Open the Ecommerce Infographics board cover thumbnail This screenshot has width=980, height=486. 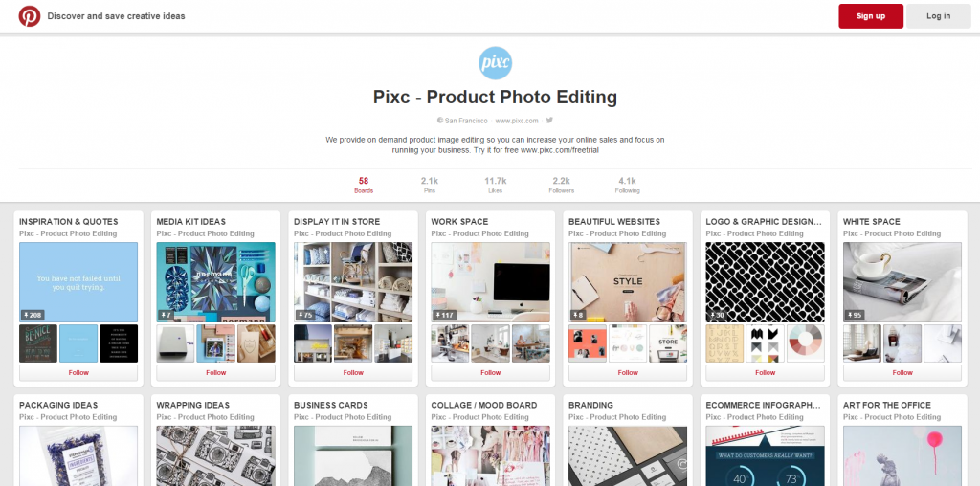(765, 456)
